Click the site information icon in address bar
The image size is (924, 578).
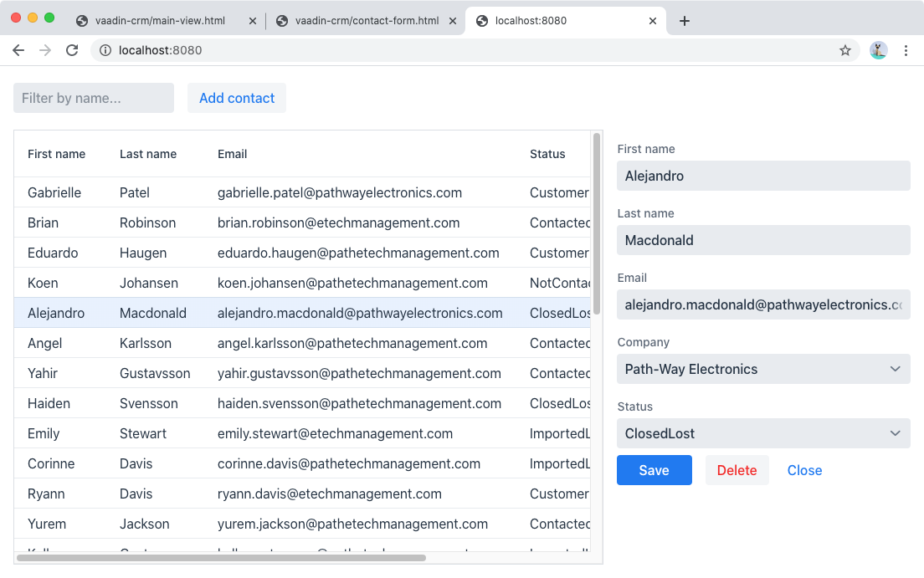tap(105, 50)
